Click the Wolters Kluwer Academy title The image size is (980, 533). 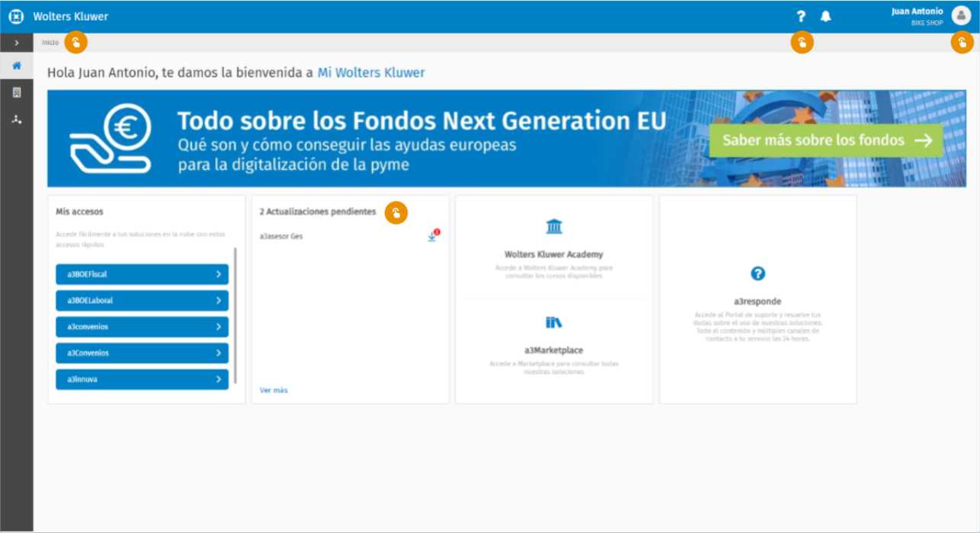554,254
